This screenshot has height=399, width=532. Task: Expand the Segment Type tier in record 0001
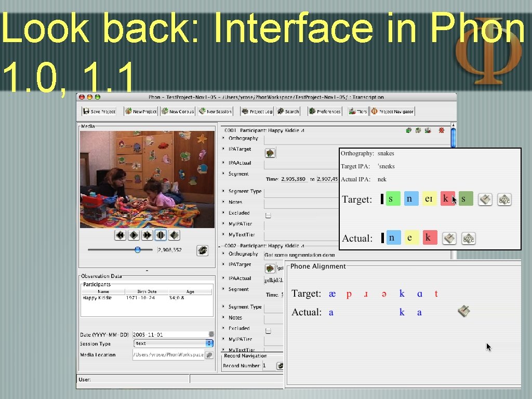point(223,191)
